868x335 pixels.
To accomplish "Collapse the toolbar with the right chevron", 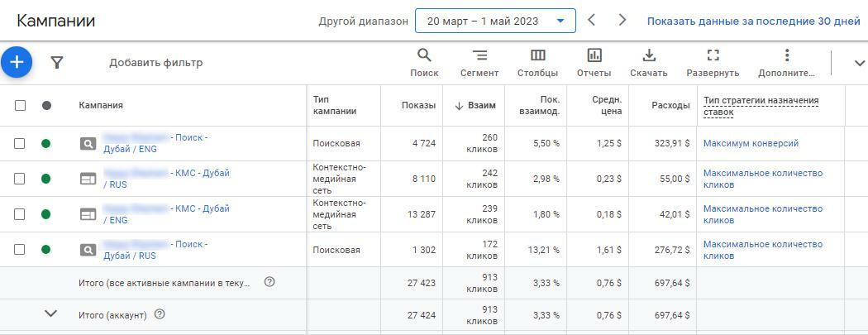I will pos(859,63).
